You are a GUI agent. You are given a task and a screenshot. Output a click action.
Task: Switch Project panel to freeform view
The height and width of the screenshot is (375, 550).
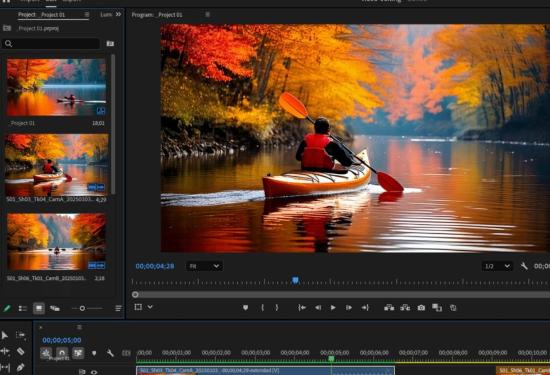[55, 308]
